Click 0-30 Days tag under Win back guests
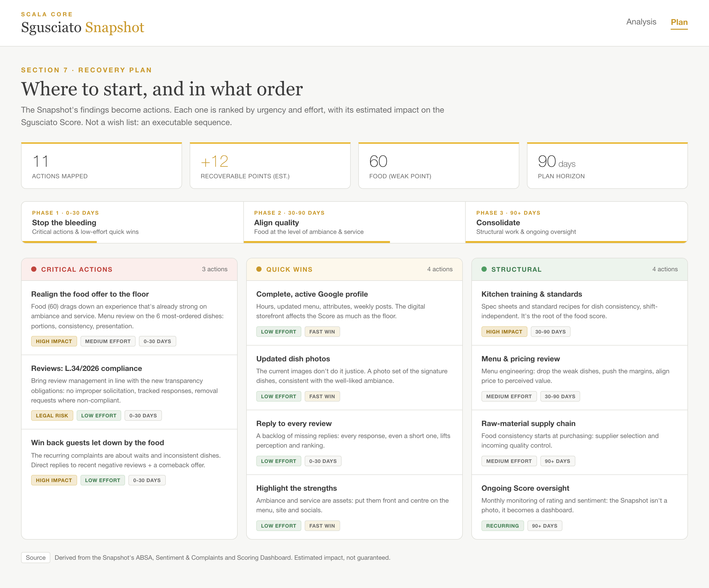709x588 pixels. coord(147,480)
